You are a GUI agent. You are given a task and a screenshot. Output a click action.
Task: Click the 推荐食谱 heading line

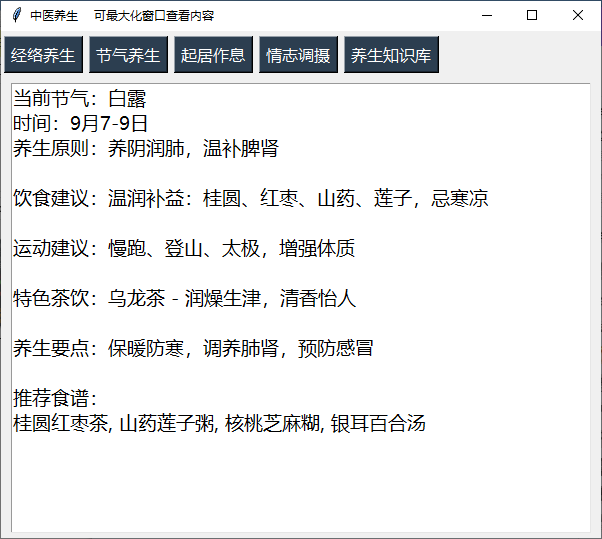(x=54, y=399)
